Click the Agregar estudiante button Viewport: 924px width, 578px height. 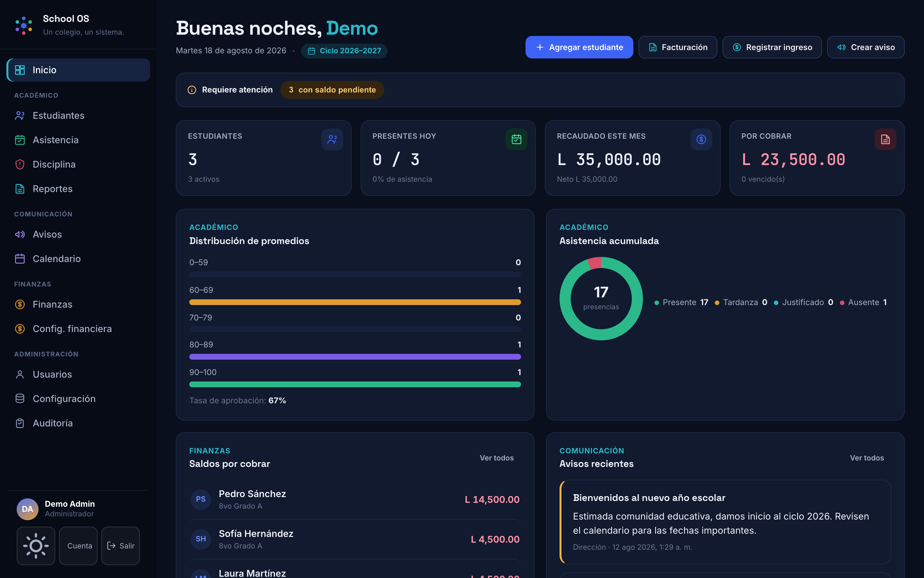coord(579,48)
